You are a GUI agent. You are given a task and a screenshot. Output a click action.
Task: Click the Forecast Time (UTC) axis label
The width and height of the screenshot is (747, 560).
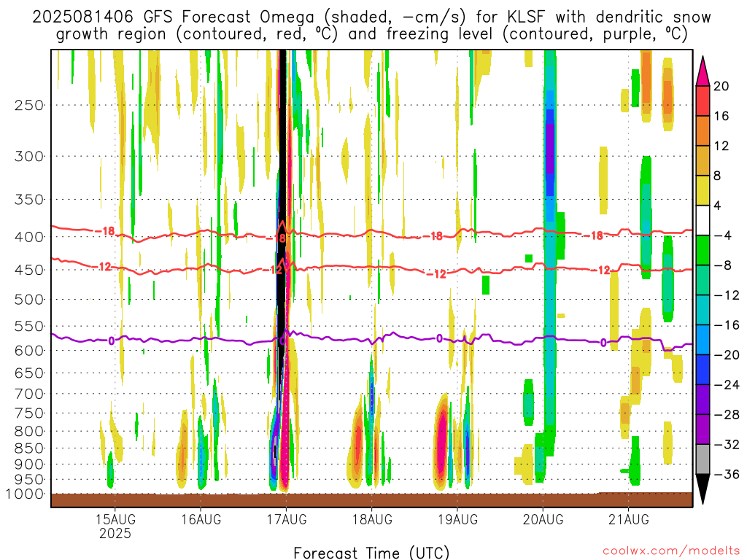pos(371,553)
